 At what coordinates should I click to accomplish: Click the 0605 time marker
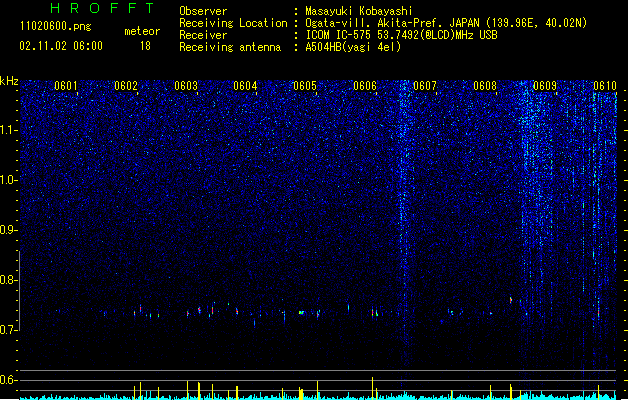305,86
